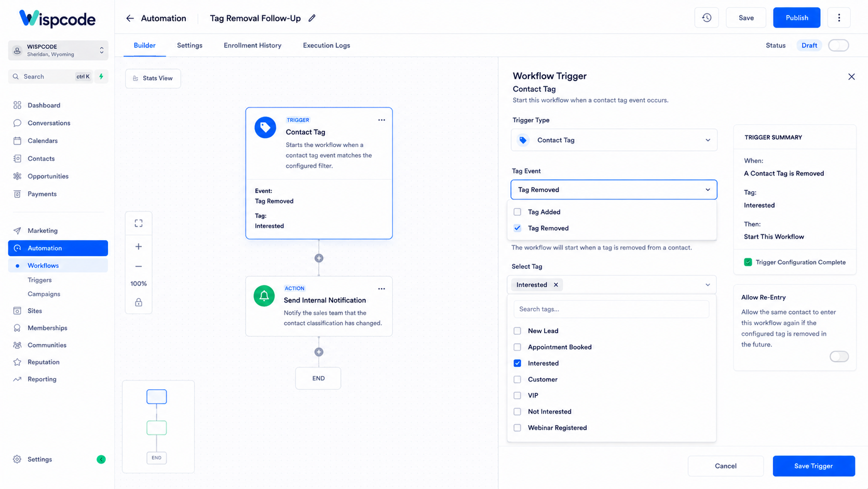868x489 pixels.
Task: Add step between trigger and action
Action: tap(319, 258)
